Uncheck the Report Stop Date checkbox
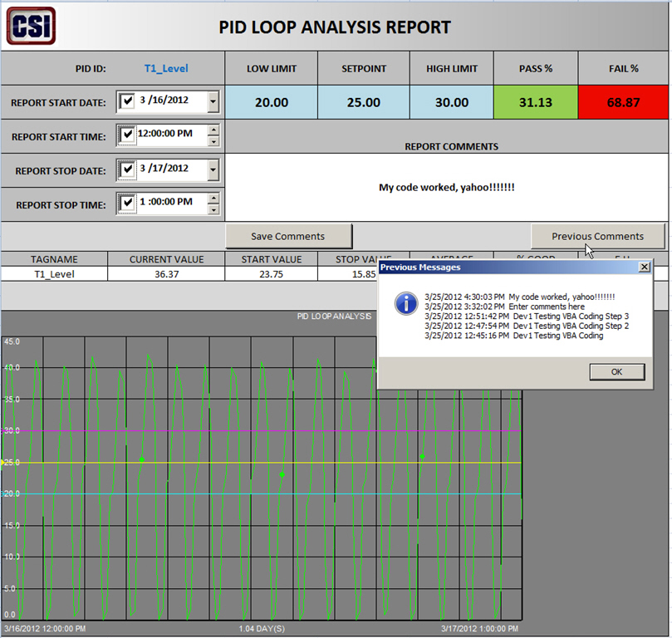The height and width of the screenshot is (638, 672). click(127, 169)
